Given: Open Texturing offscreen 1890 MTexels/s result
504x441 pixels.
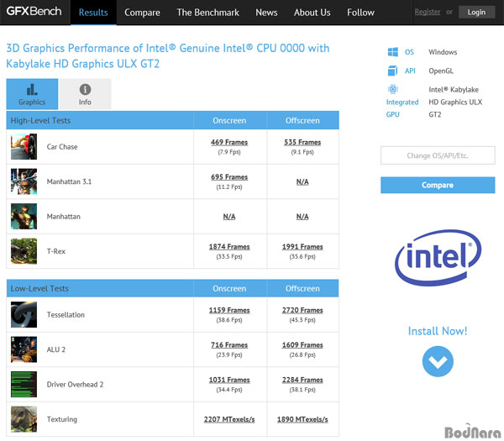Looking at the screenshot, I should [302, 419].
